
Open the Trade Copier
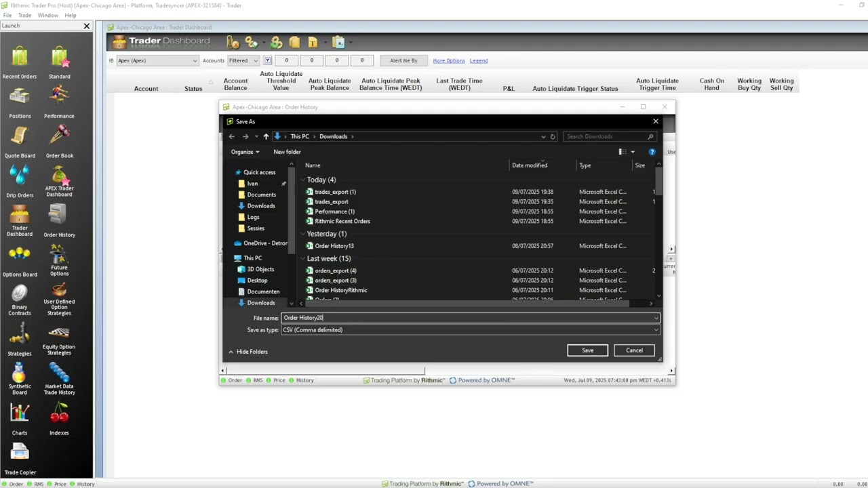[20, 459]
